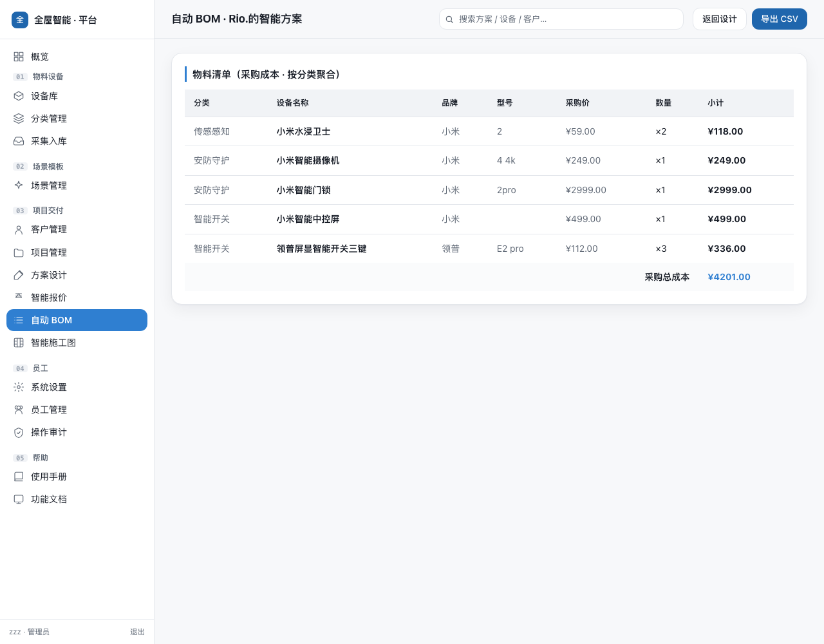824x644 pixels.
Task: Go to 设备库 in the sidebar
Action: [77, 96]
